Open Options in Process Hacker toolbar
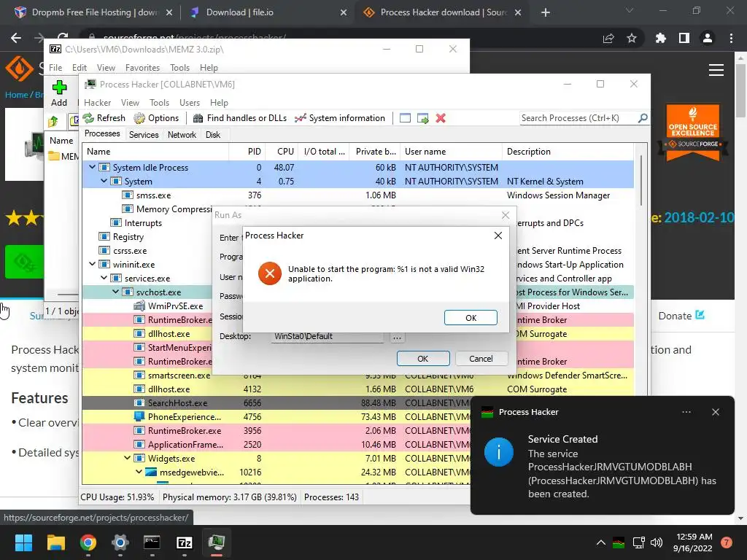 (x=156, y=118)
